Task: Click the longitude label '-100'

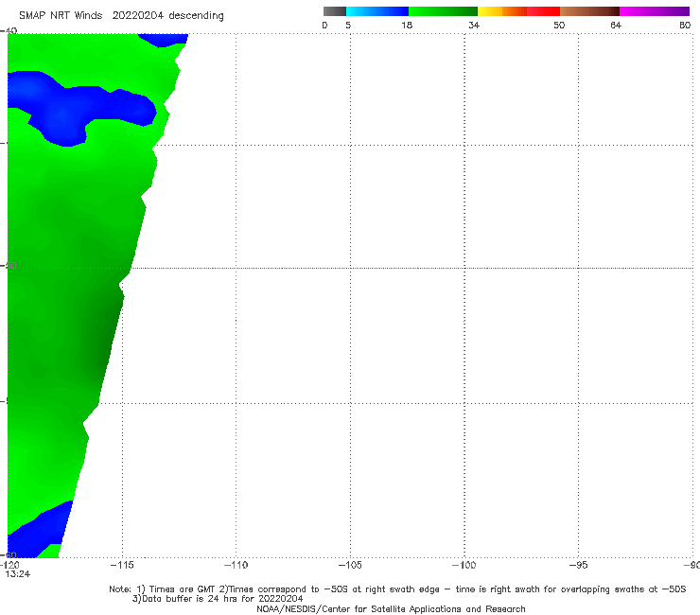Action: (464, 565)
